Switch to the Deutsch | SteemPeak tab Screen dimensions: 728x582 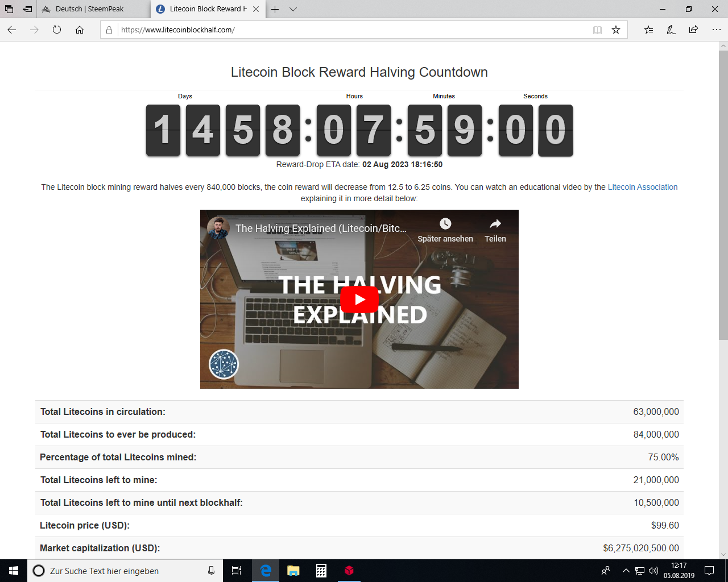94,9
